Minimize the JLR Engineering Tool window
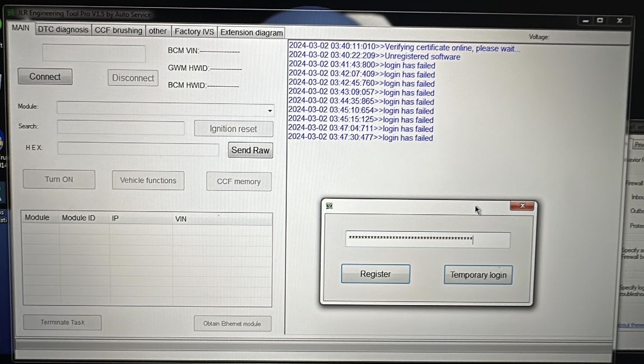The height and width of the screenshot is (364, 644). (585, 21)
